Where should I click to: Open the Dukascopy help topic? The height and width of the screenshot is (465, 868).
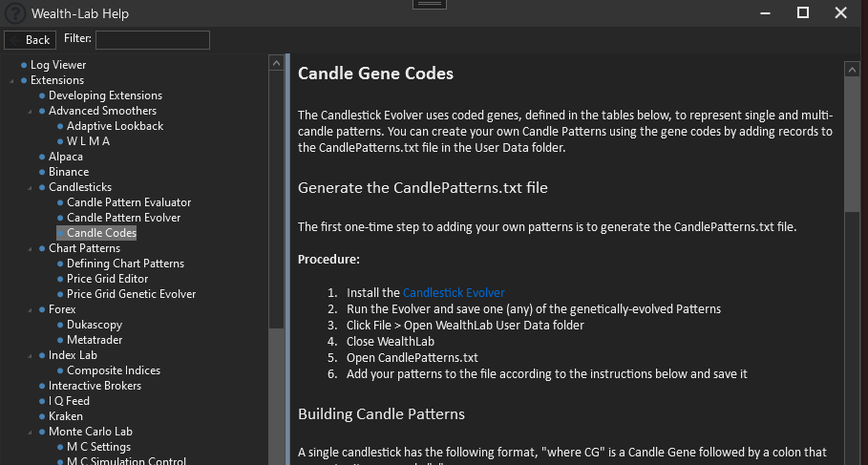click(94, 325)
